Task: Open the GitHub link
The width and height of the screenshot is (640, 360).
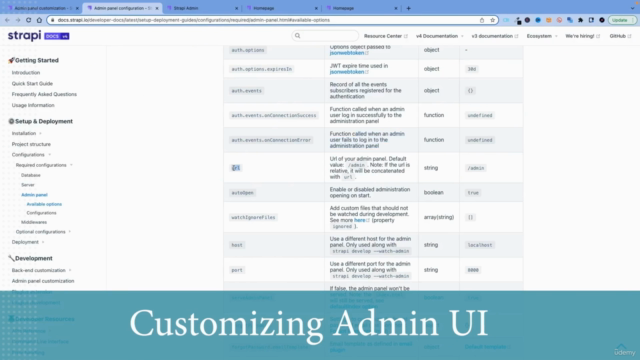Action: [620, 36]
